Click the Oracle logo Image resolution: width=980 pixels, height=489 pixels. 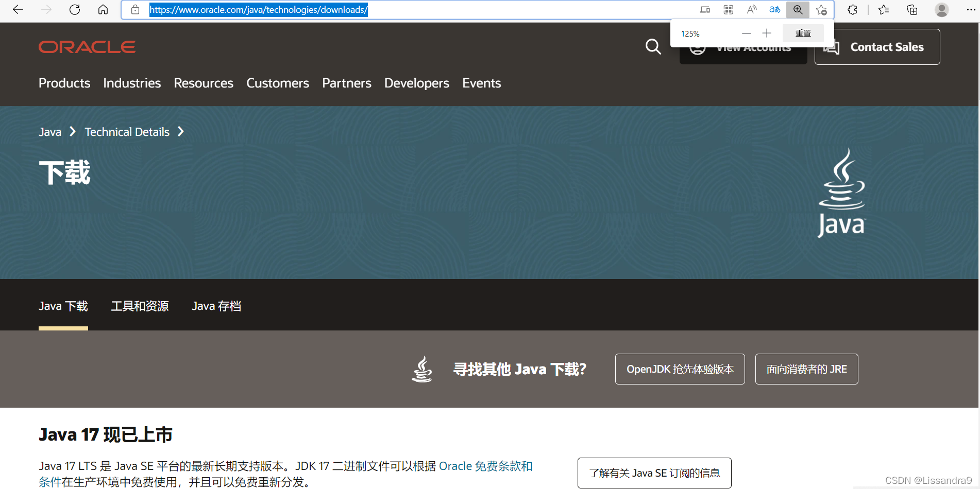pyautogui.click(x=87, y=47)
